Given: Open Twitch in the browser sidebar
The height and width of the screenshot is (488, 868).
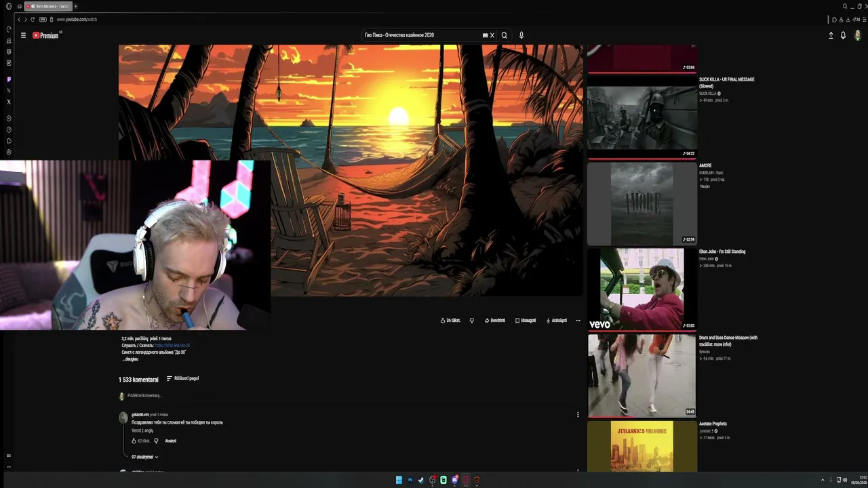Looking at the screenshot, I should click(x=9, y=79).
